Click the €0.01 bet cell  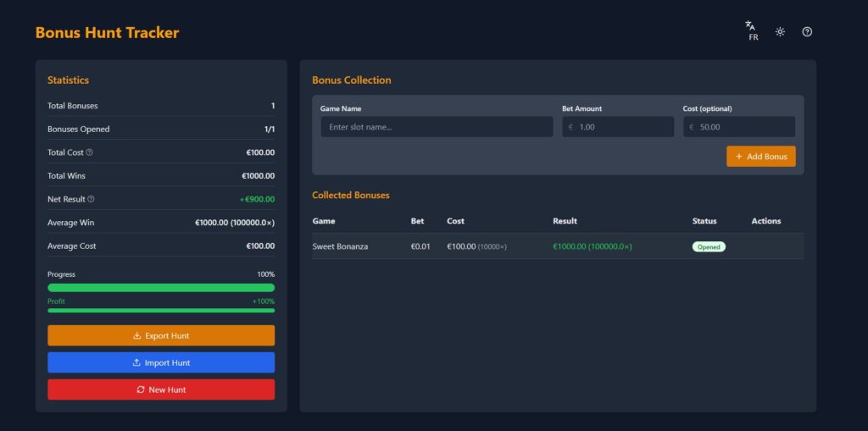(x=420, y=246)
